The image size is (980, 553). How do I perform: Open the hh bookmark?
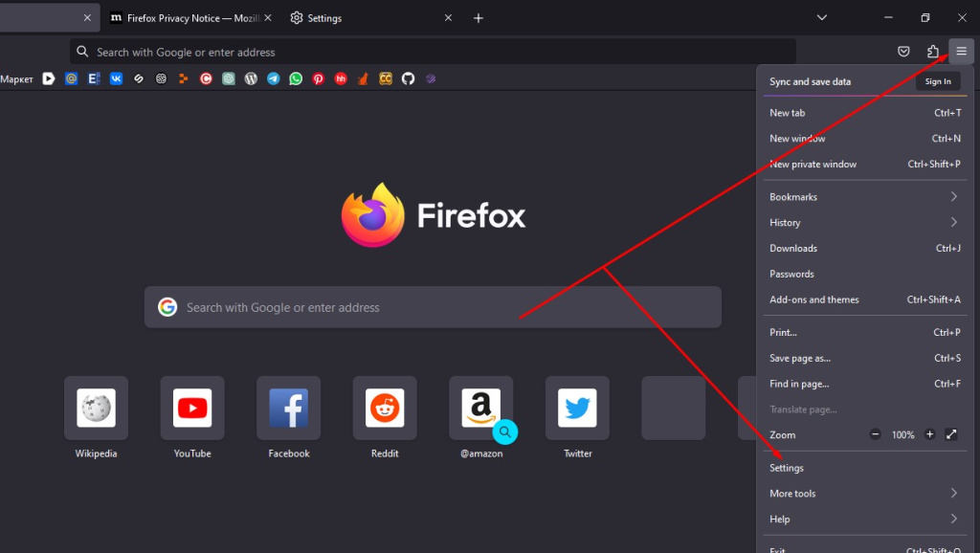tap(341, 78)
